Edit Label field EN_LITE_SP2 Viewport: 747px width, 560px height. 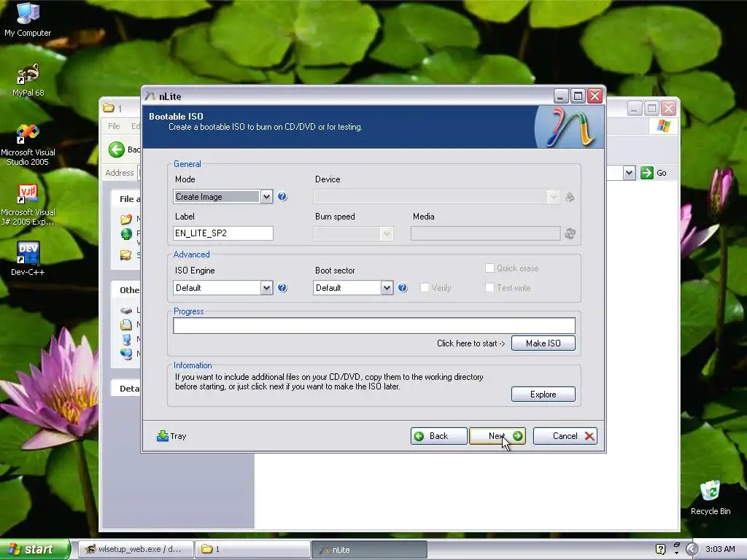point(223,233)
